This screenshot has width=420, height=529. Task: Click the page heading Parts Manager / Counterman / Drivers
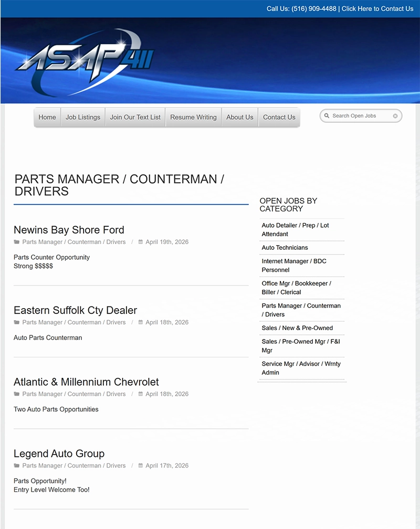[119, 185]
